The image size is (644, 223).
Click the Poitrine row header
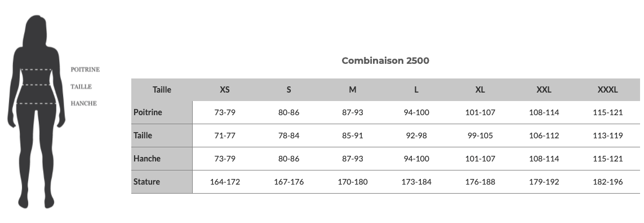click(162, 112)
